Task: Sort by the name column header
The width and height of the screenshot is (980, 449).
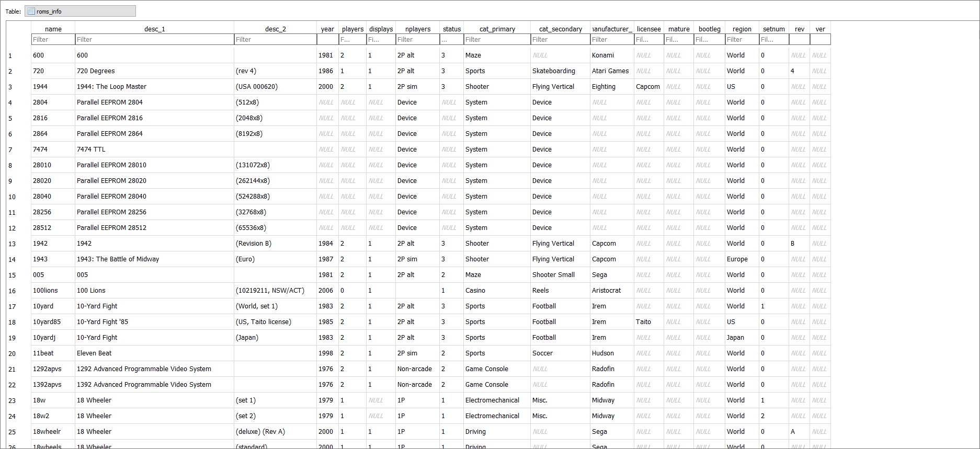Action: tap(53, 29)
